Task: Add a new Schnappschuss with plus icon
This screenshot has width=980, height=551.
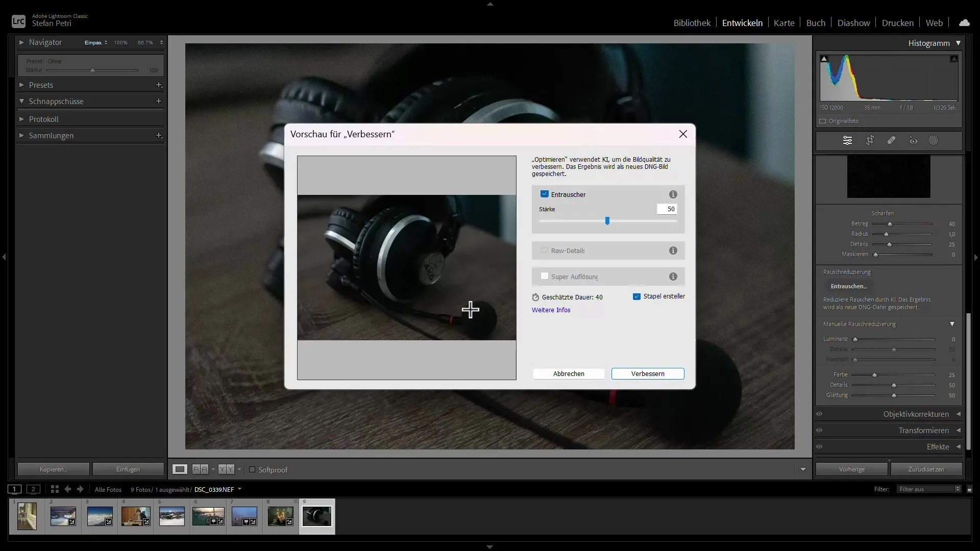Action: click(x=159, y=101)
